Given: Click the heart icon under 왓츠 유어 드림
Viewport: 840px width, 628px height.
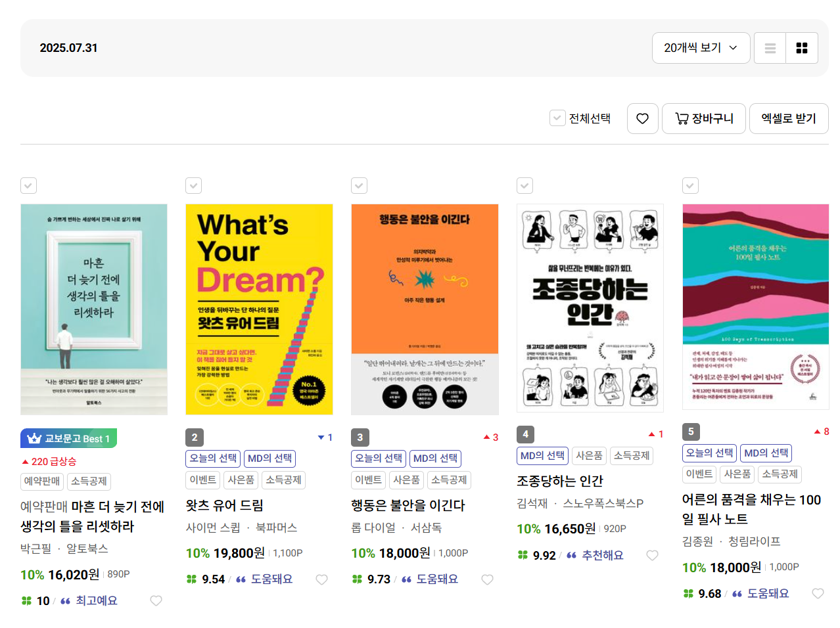Looking at the screenshot, I should point(321,579).
